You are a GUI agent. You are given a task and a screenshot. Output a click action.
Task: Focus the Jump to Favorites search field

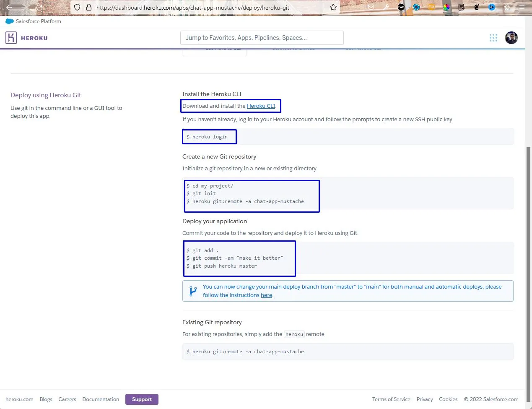[x=262, y=38]
